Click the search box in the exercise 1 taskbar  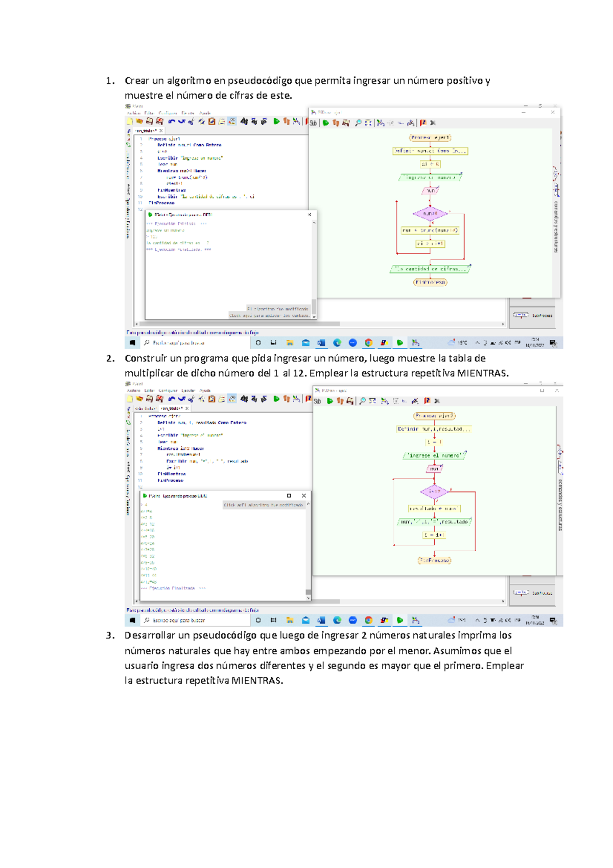[194, 343]
